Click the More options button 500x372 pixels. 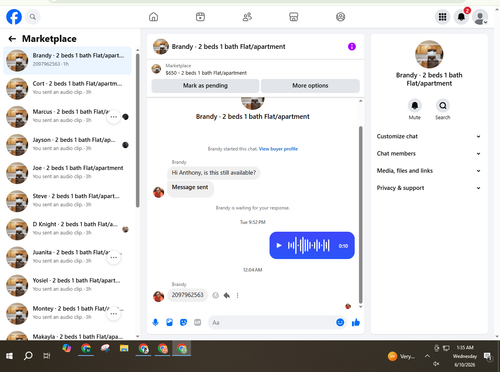(310, 86)
